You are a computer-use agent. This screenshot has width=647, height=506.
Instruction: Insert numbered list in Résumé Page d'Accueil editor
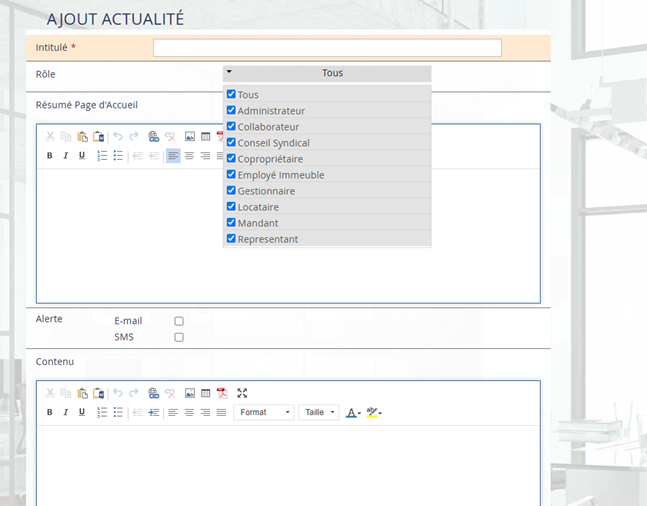click(x=102, y=156)
